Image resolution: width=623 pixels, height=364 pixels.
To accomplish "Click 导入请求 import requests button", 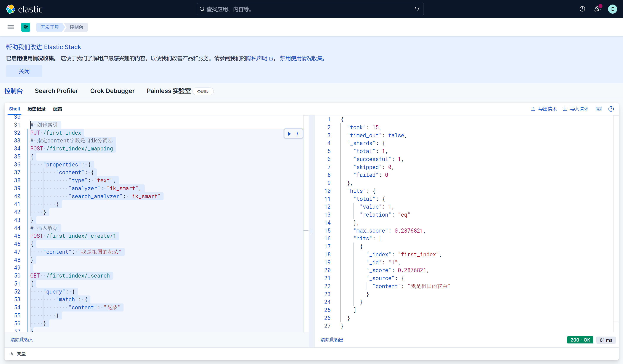I will click(576, 109).
